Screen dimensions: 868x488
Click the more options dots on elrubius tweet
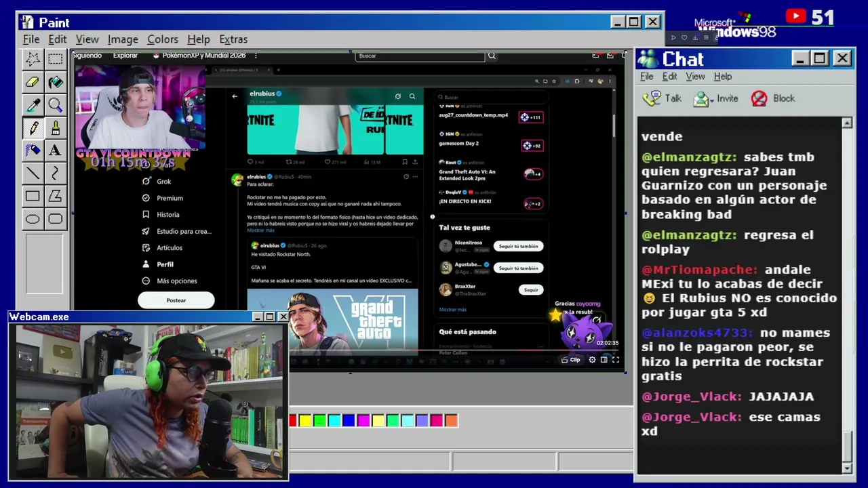click(x=415, y=177)
